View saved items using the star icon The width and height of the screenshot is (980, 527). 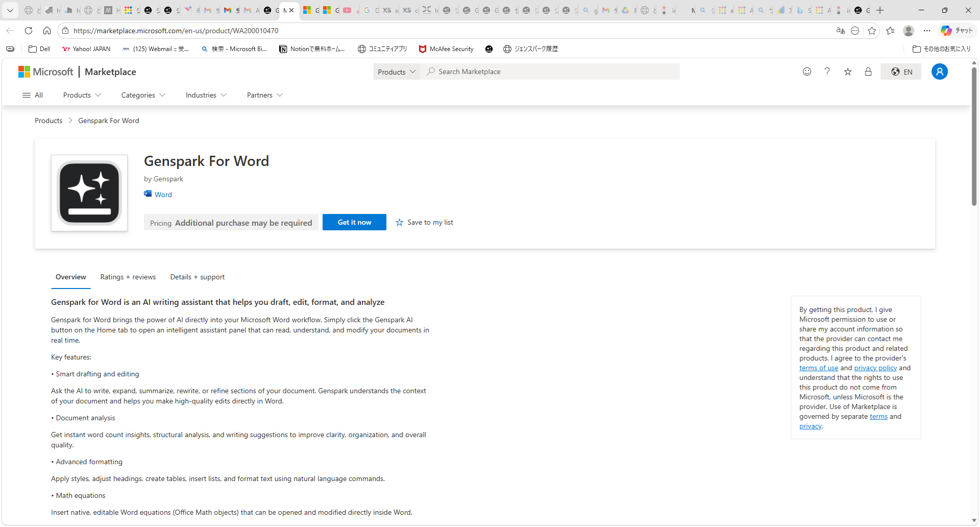[x=848, y=71]
